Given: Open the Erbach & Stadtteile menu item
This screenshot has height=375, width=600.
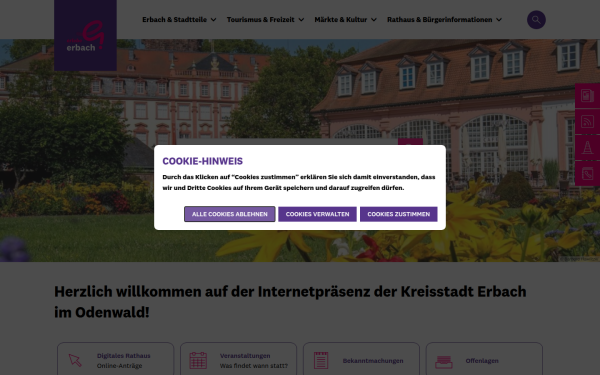Looking at the screenshot, I should click(174, 20).
